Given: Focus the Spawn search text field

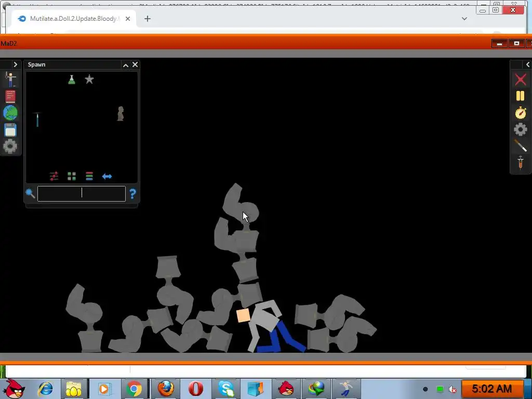Looking at the screenshot, I should (x=82, y=193).
